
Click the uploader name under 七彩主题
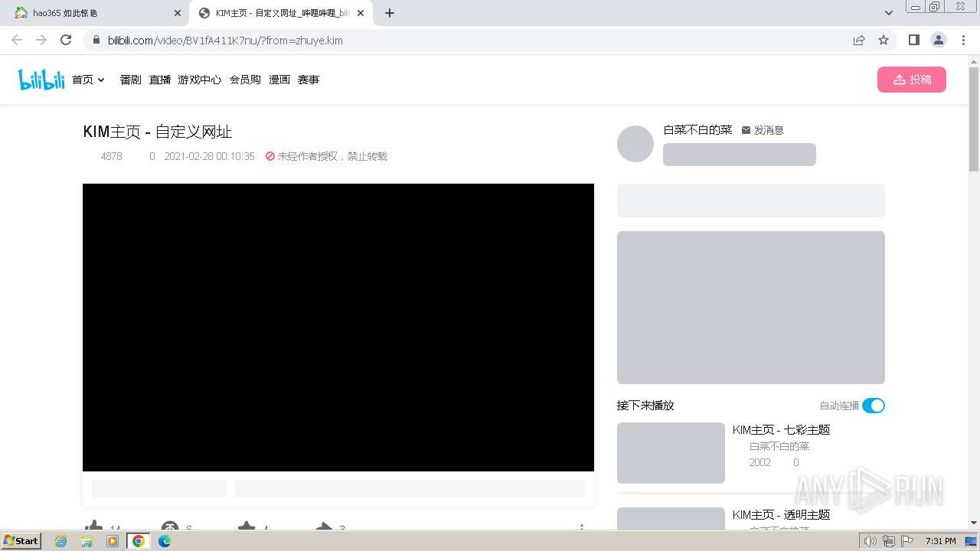point(779,446)
